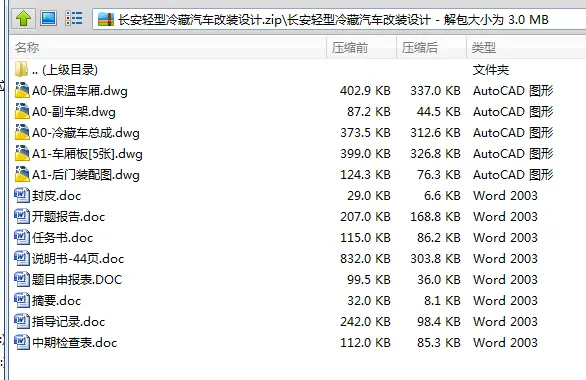Viewport: 586px width, 380px height.
Task: Click the Word icon of 指导记录.doc
Action: pos(22,321)
